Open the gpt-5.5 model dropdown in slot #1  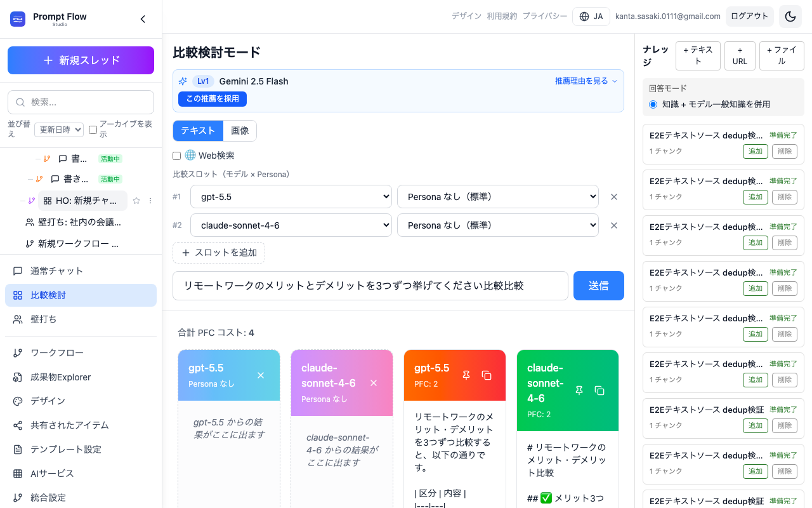coord(291,197)
